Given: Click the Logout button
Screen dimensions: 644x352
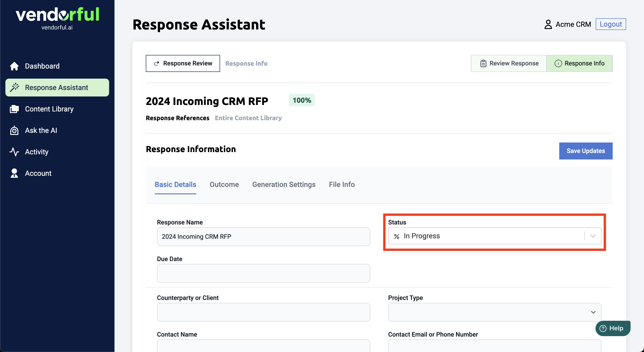Looking at the screenshot, I should (610, 24).
